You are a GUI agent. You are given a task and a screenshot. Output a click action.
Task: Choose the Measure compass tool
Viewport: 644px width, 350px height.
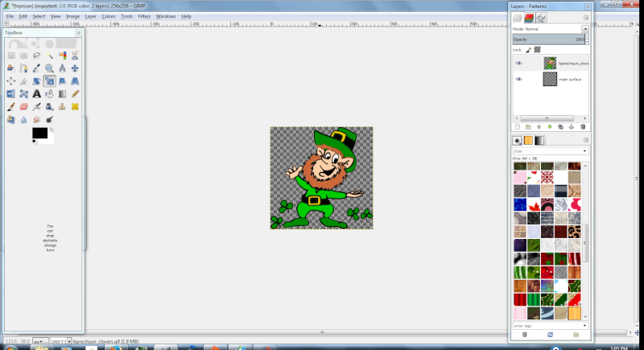coord(62,68)
